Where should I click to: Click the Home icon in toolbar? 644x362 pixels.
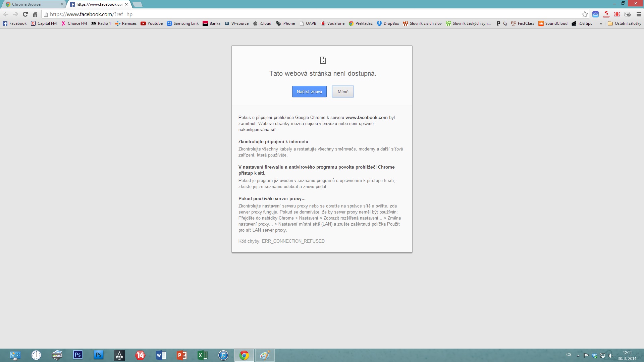click(35, 14)
